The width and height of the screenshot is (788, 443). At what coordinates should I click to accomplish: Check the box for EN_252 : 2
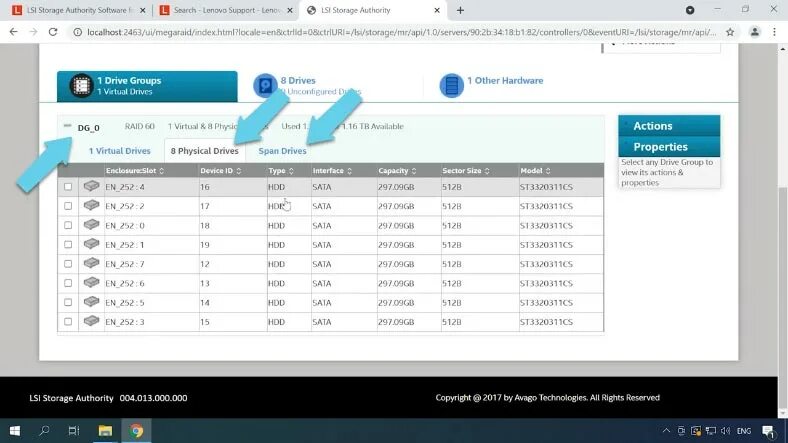click(x=68, y=206)
